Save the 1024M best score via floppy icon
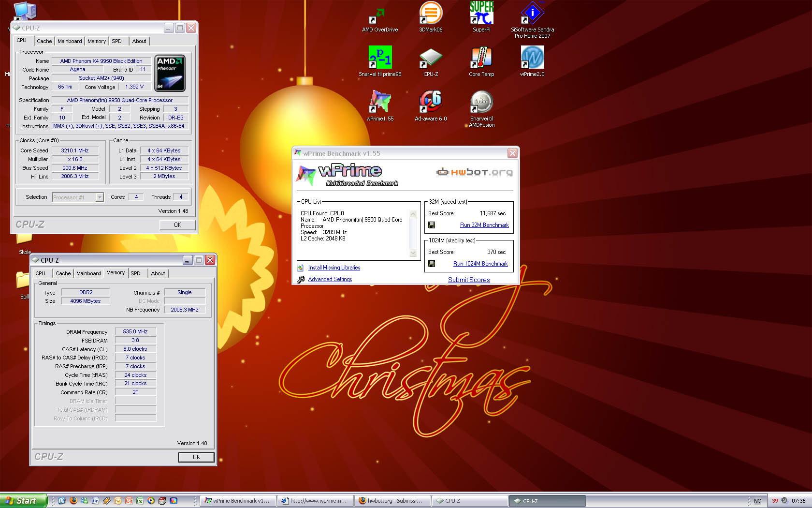 (432, 264)
